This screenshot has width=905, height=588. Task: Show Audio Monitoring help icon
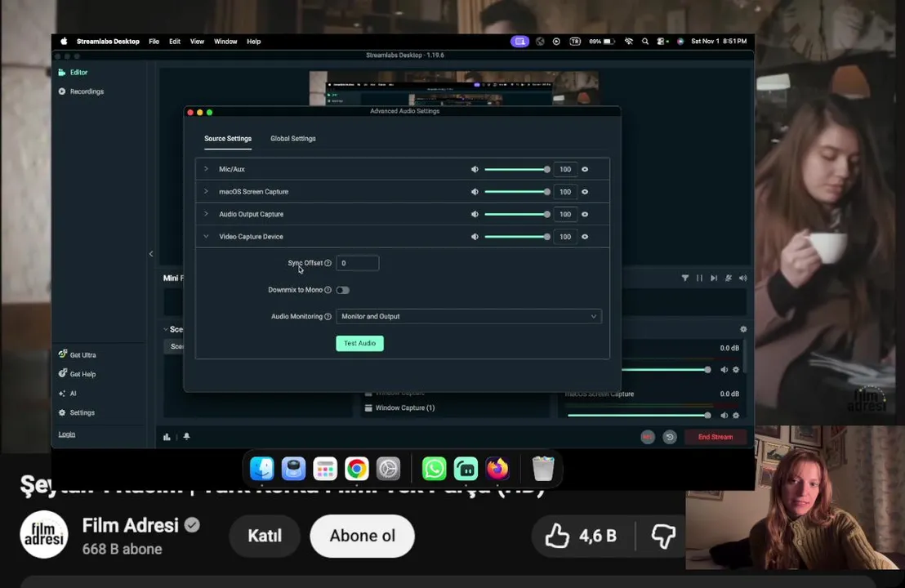pyautogui.click(x=328, y=317)
